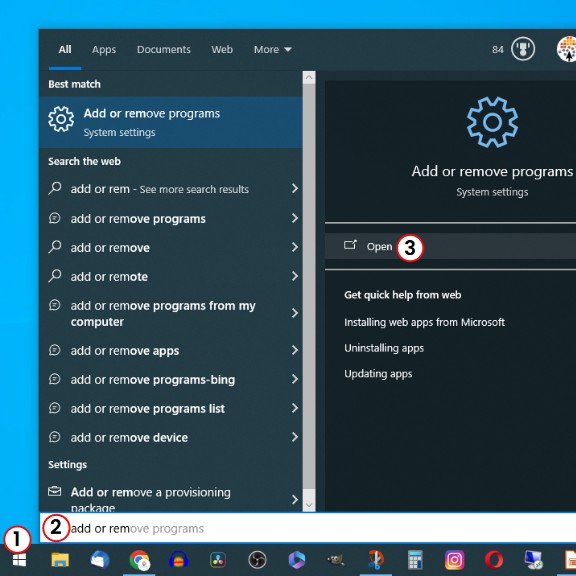Expand arrow next to 'add or remove device'
This screenshot has height=576, width=576.
tap(295, 437)
